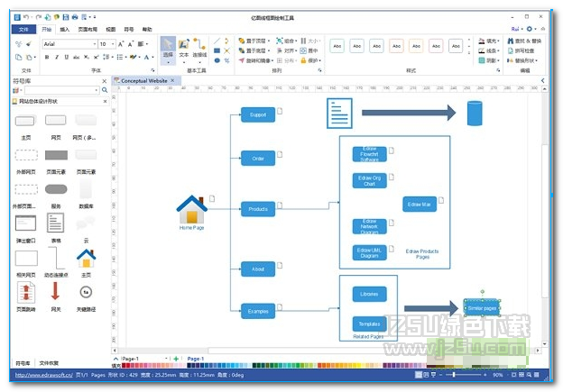Click 拼写检查 spelling check
This screenshot has height=392, width=563.
click(521, 50)
